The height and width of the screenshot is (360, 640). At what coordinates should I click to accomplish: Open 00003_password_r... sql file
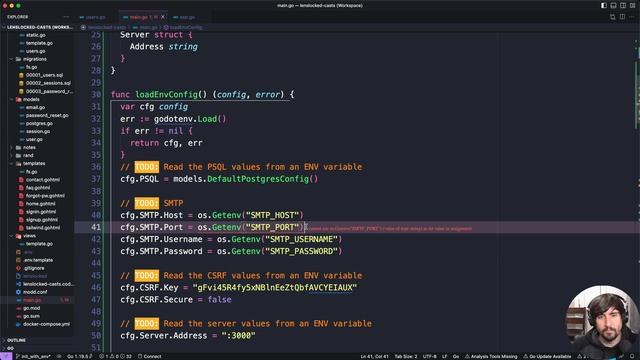pos(48,91)
